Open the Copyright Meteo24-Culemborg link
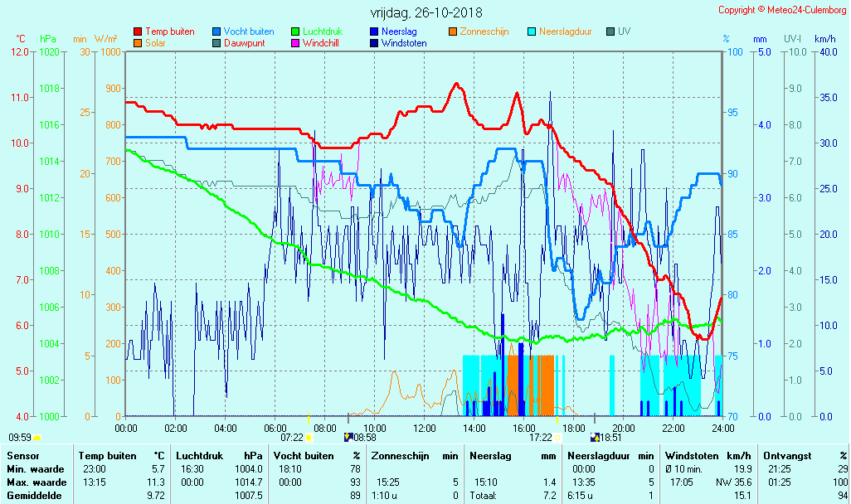Screen dimensions: 851x504 782,10
